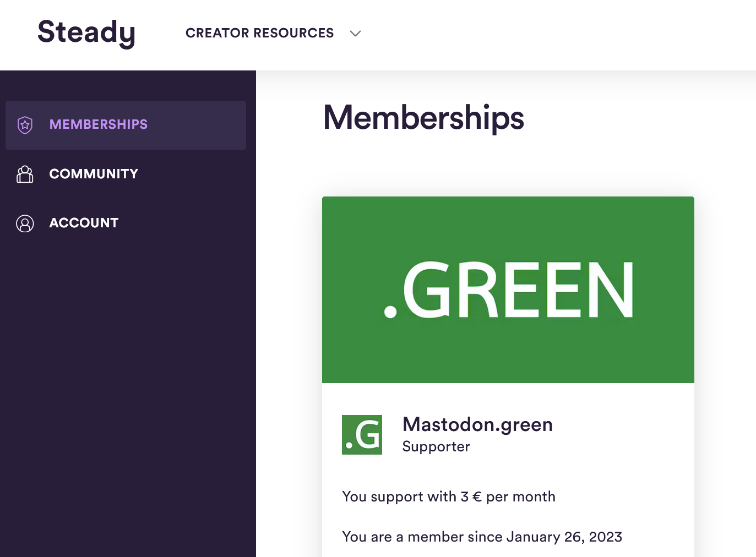Open the CREATOR RESOURCES menu label
Screen dimensions: 756x557
click(259, 33)
